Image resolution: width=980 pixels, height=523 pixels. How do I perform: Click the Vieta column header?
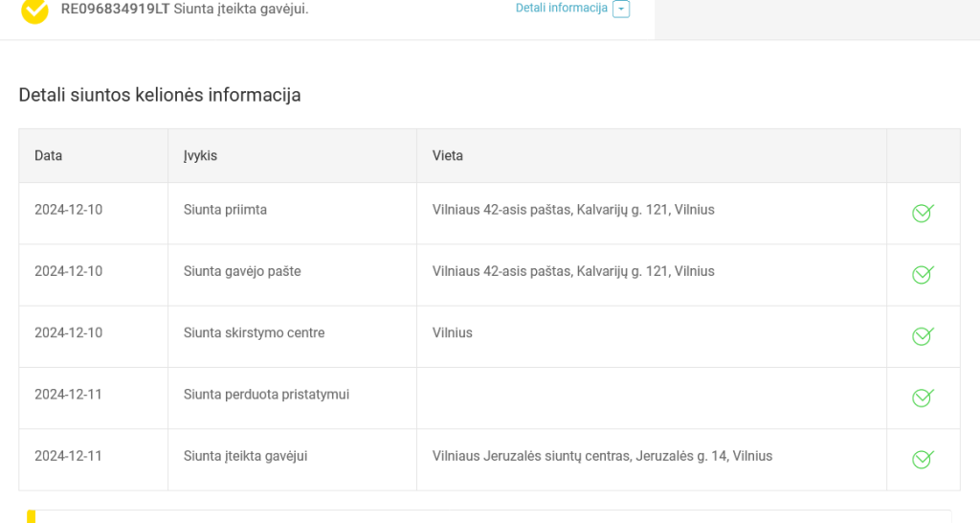click(448, 156)
